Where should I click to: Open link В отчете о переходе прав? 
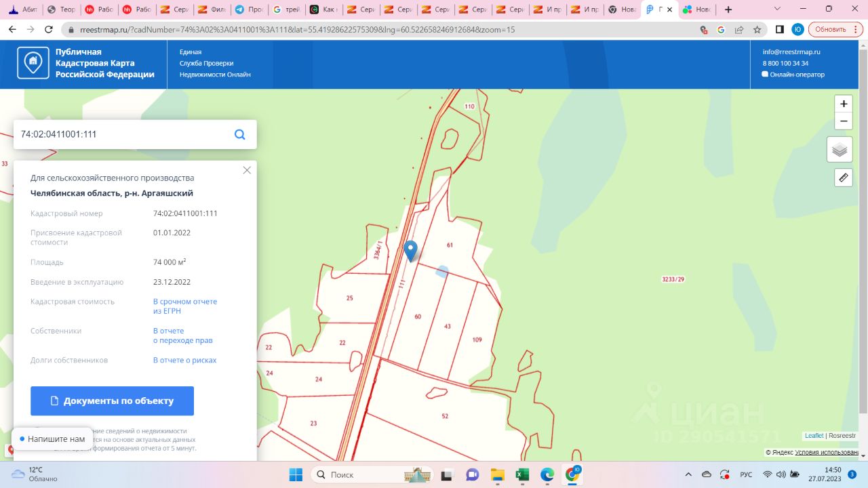pos(183,335)
